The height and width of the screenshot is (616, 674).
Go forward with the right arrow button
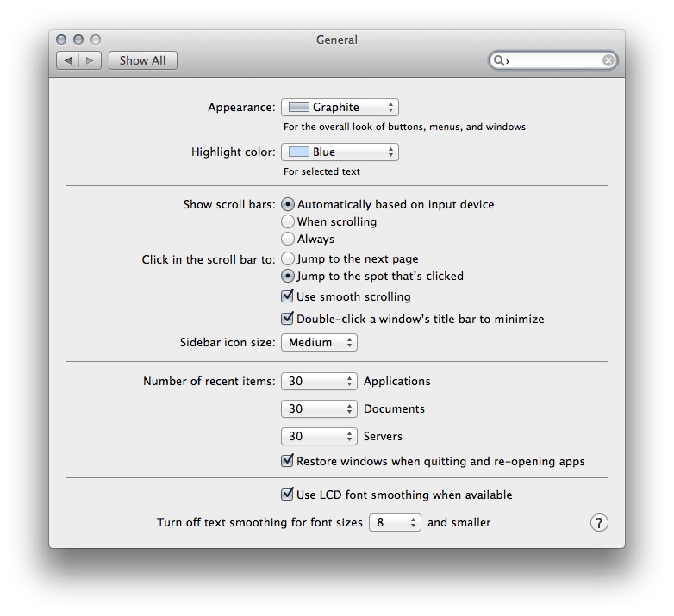coord(90,60)
